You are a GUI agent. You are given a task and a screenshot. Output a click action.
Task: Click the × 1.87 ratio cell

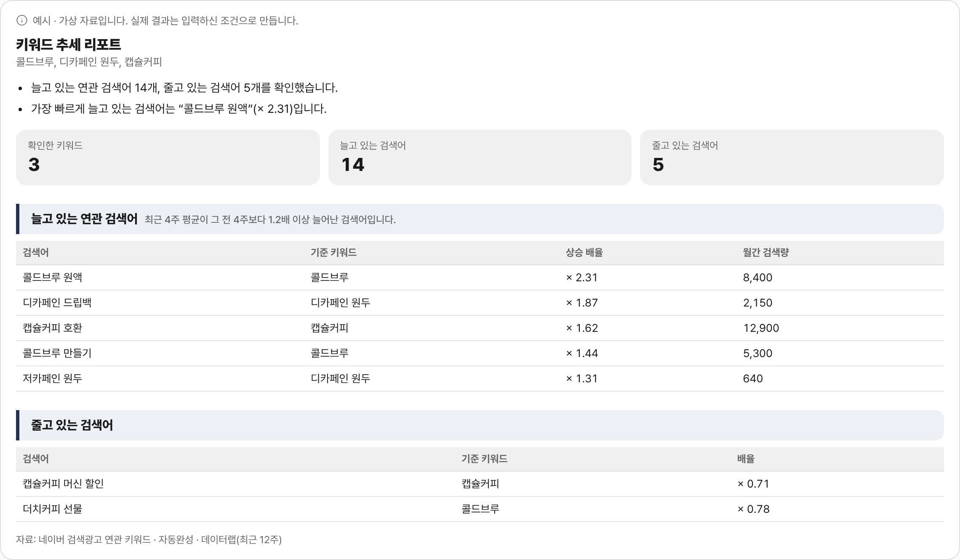[x=581, y=303]
